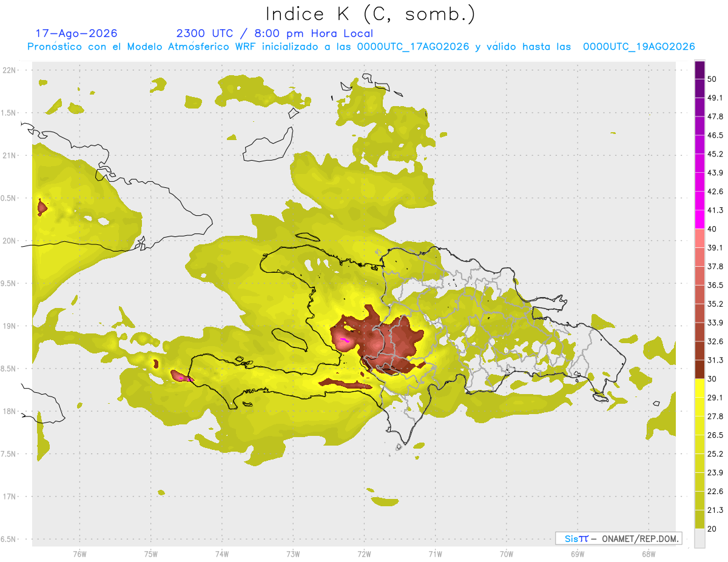Click the longitude axis label '75W'

coord(150,554)
